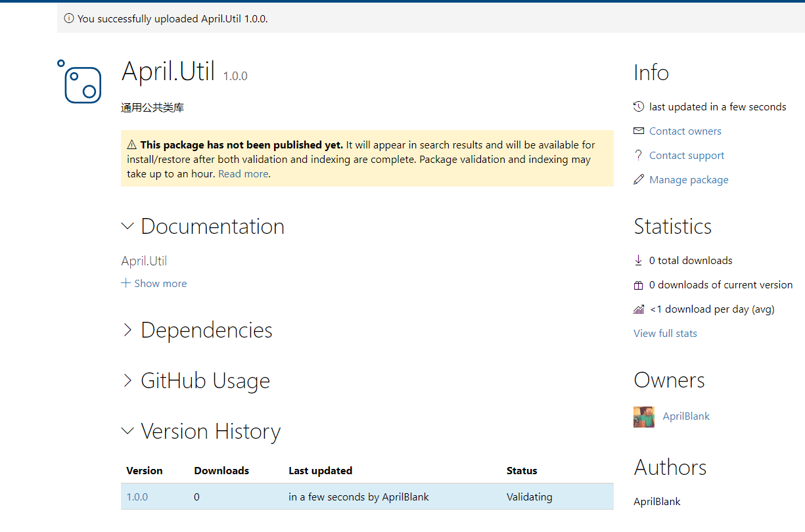
Task: Click the question mark icon beside Contact support
Action: click(x=638, y=155)
